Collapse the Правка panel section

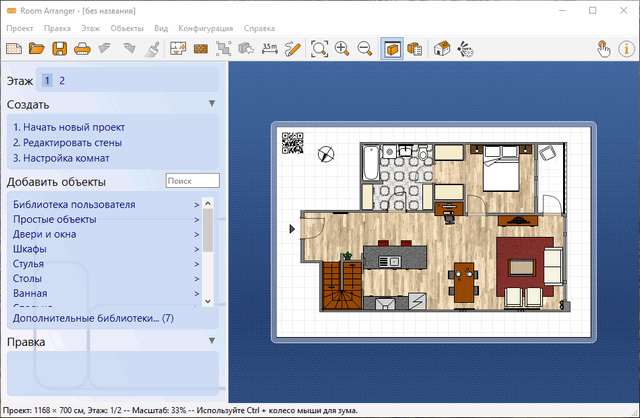[x=211, y=341]
